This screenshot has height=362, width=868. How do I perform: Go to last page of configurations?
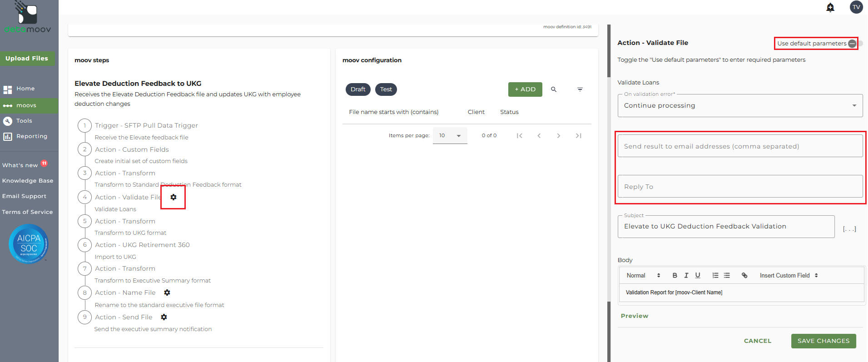pos(579,136)
